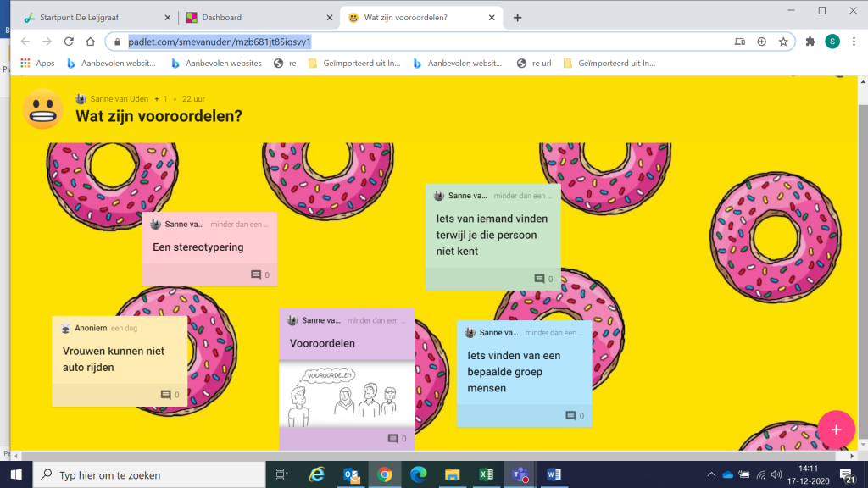Open the 're url' bookmark
This screenshot has width=868, height=488.
[x=534, y=63]
